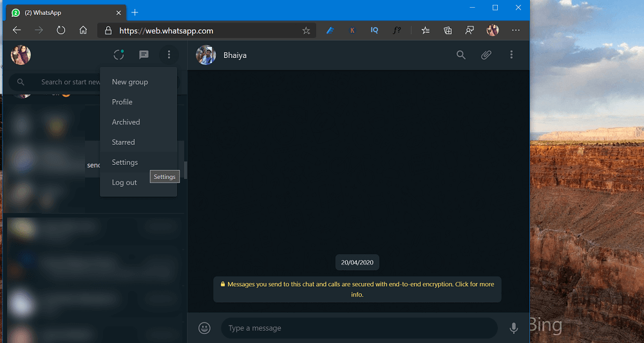The height and width of the screenshot is (343, 644).
Task: Open the Status icon in WhatsApp sidebar
Action: pos(118,55)
